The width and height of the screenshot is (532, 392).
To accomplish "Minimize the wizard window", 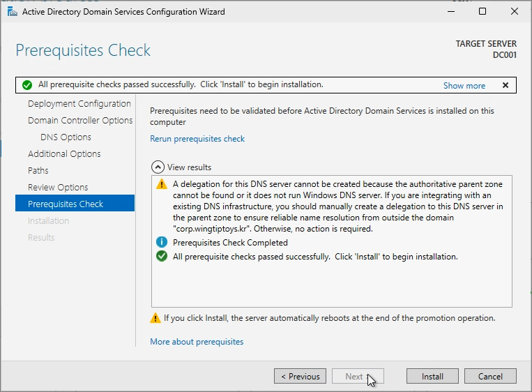I will (x=451, y=12).
